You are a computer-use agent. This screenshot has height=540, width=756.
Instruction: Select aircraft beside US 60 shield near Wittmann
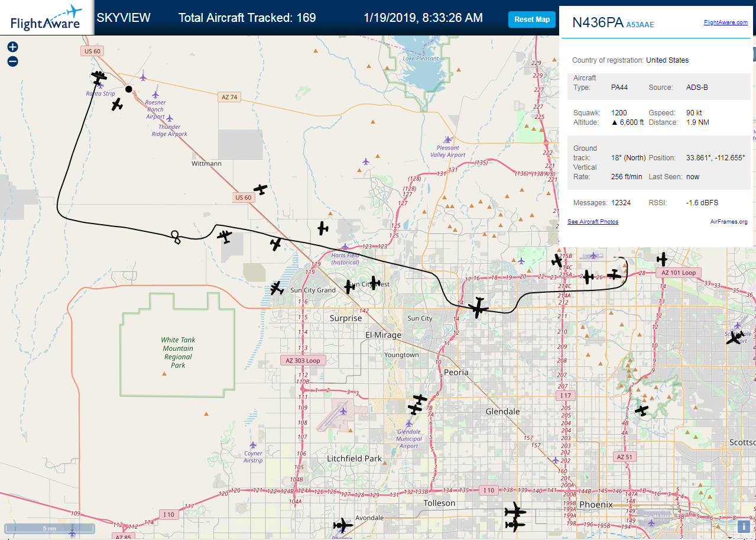[x=261, y=190]
